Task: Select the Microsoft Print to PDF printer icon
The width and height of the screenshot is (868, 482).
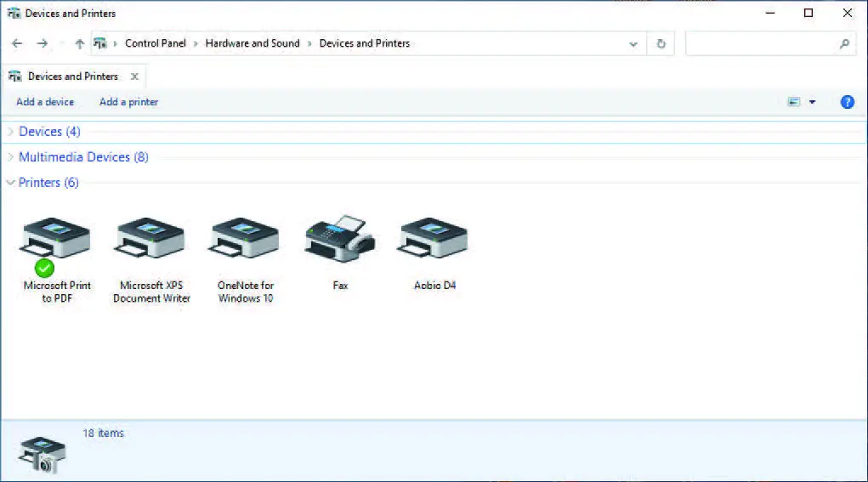Action: 54,239
